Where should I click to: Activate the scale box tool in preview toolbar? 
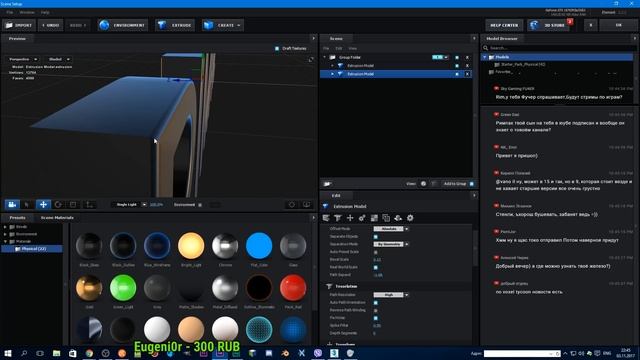[73, 204]
